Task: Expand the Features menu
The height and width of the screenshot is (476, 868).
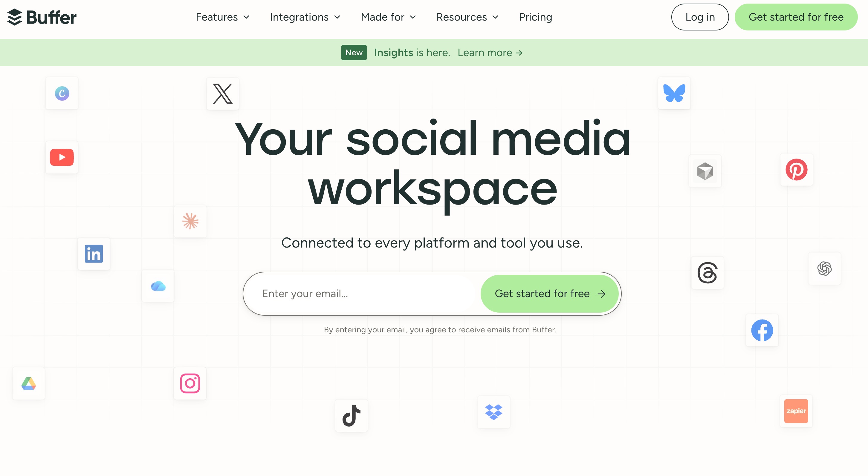Action: point(222,17)
